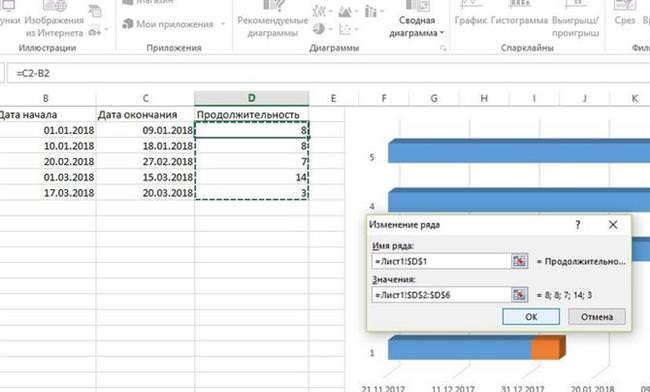Click the help question mark in Изменение ряда
Image resolution: width=650 pixels, height=392 pixels.
click(578, 225)
